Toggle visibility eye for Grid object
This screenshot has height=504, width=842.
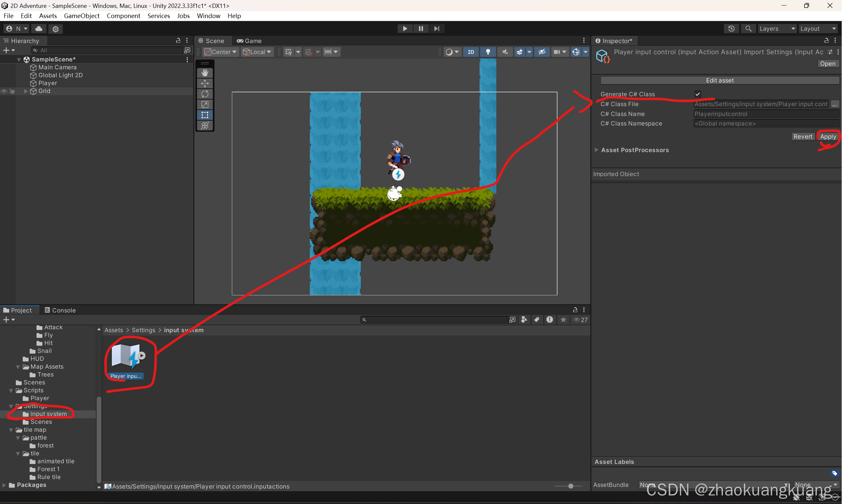pyautogui.click(x=4, y=91)
